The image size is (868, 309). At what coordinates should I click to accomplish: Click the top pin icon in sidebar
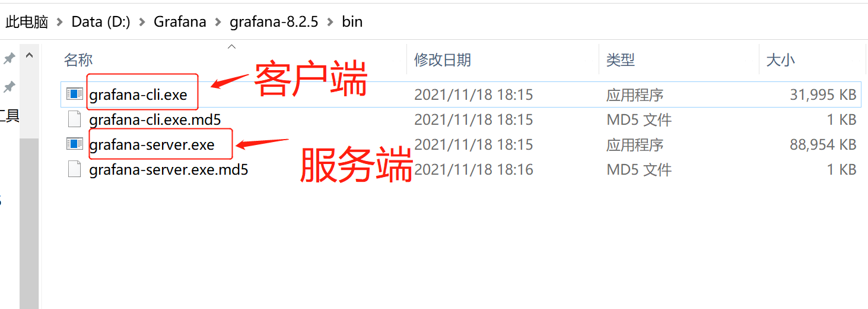(9, 58)
